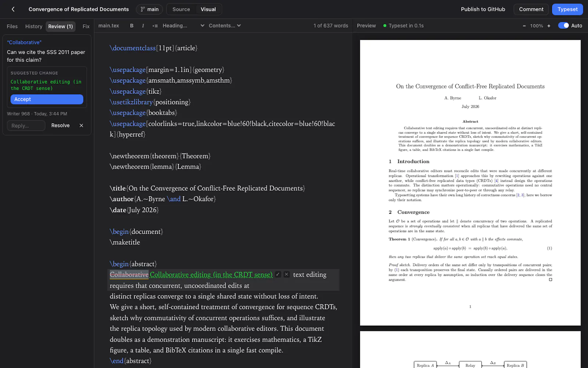
Task: Click the Typeset button
Action: [x=567, y=9]
